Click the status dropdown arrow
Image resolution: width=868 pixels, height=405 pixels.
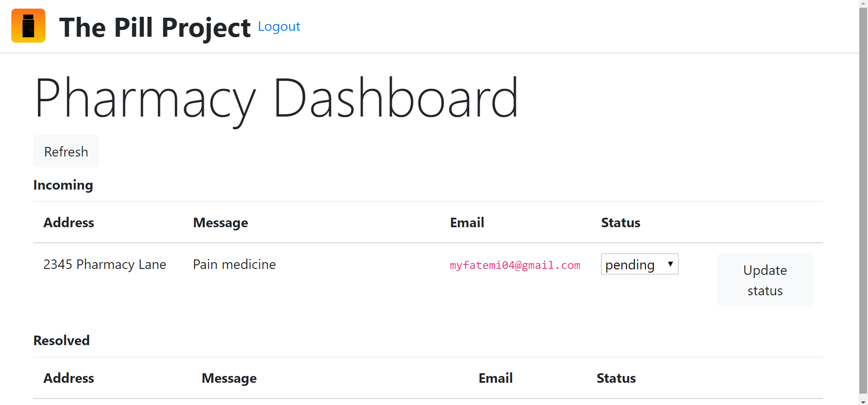pyautogui.click(x=670, y=264)
